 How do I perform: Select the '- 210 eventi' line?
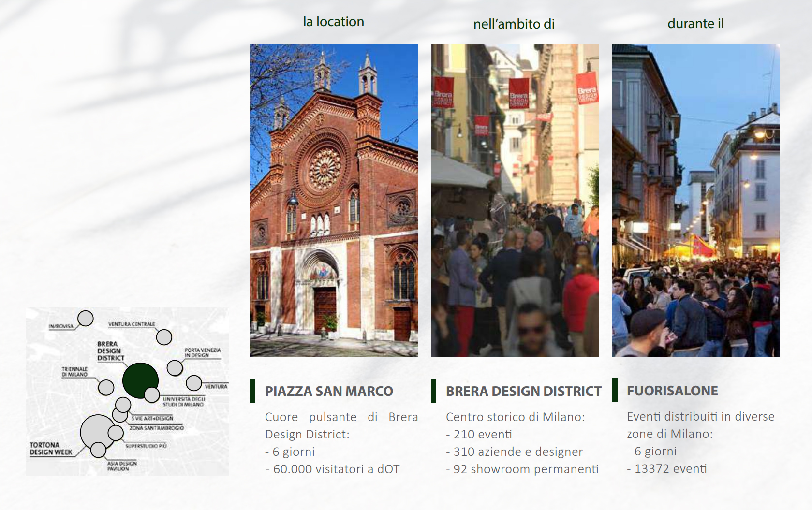point(479,434)
